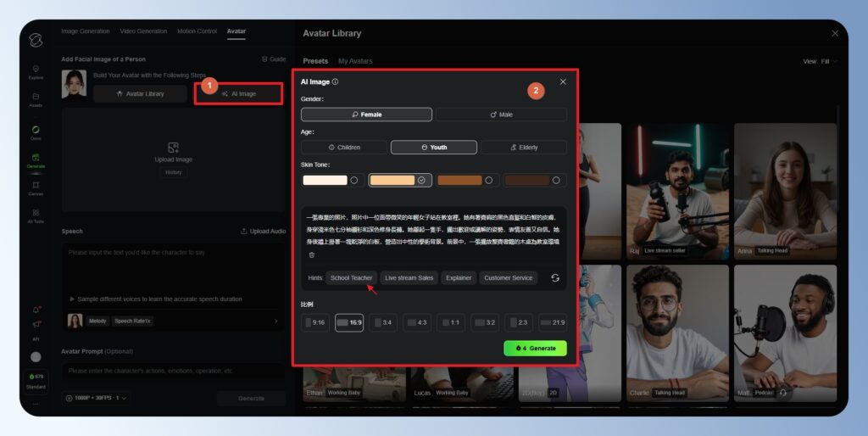Open the Canvas tool in sidebar

[x=36, y=188]
